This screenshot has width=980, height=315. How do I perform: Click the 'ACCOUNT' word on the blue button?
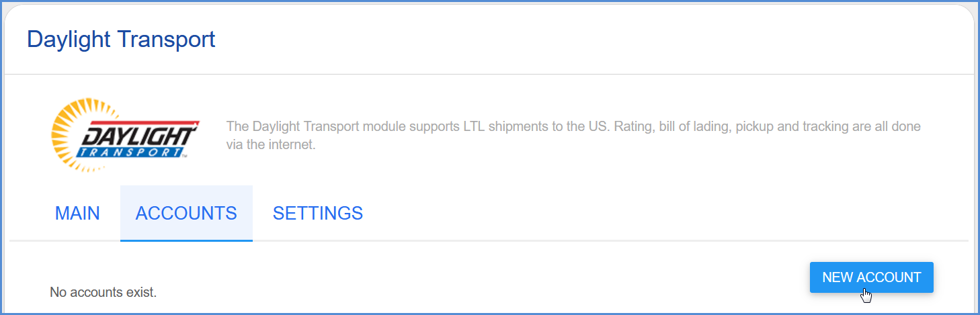click(x=891, y=277)
